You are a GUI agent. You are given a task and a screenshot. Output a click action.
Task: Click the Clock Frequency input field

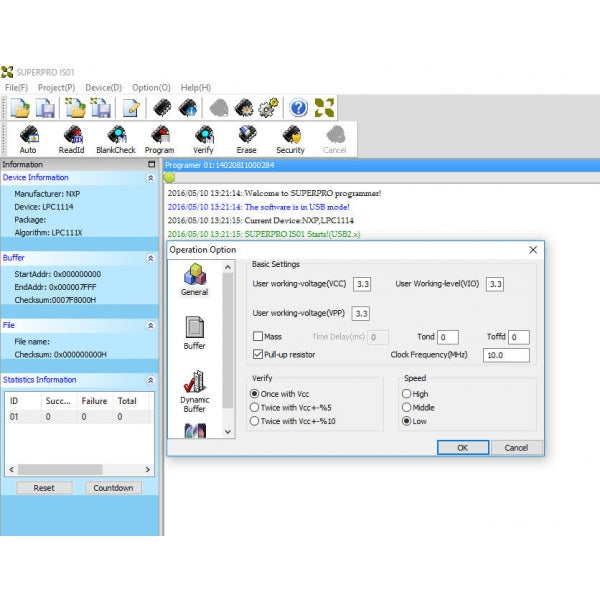point(505,355)
